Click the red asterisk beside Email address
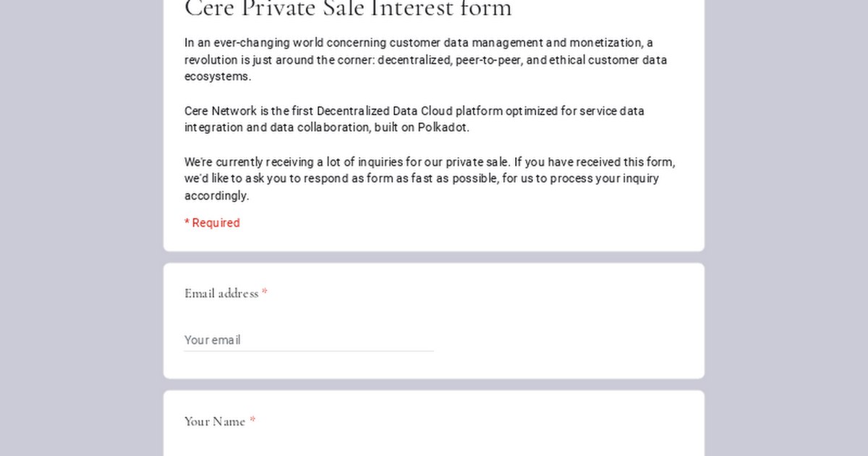Image resolution: width=868 pixels, height=456 pixels. click(x=265, y=293)
